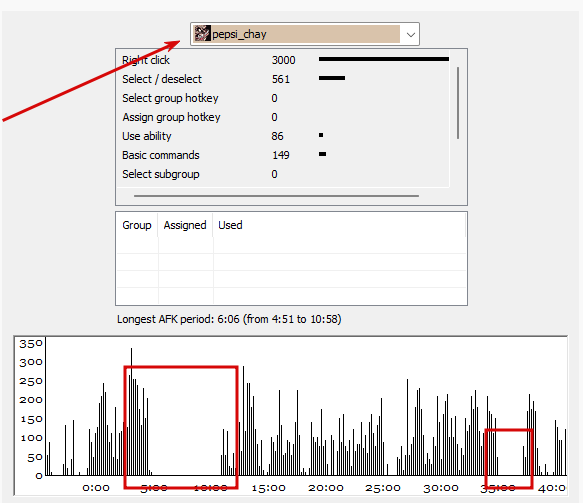Click the Basic commands count 149
583x503 pixels.
[x=281, y=155]
